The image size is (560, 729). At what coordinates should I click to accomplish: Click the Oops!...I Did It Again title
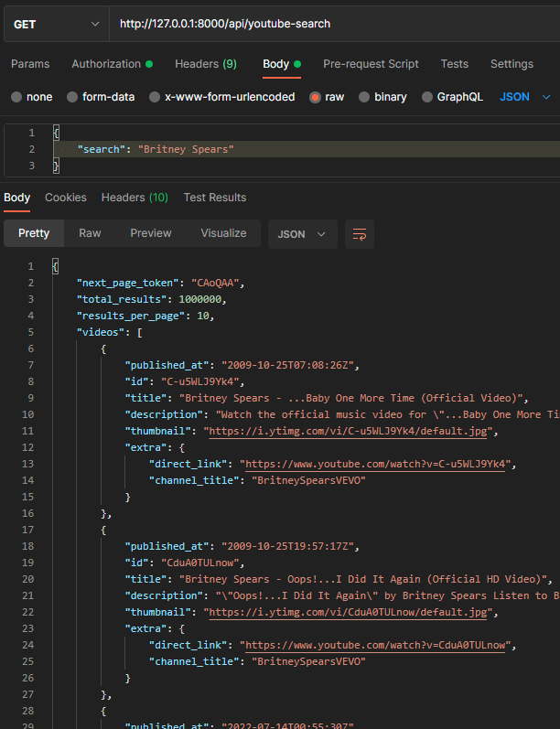[x=363, y=579]
